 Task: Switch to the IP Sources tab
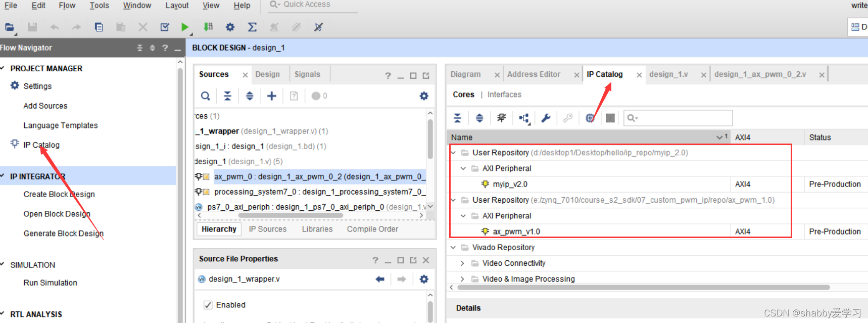point(268,229)
